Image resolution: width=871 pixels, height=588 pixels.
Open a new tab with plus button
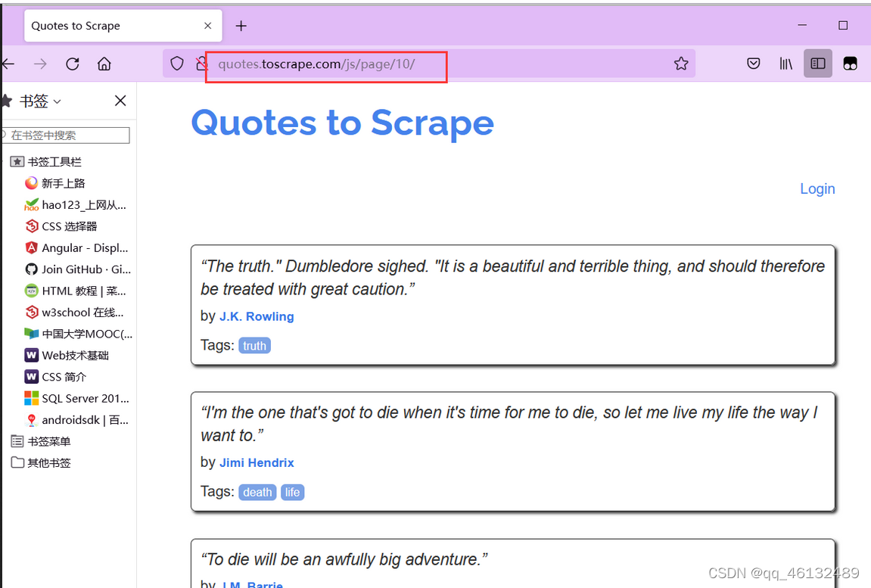tap(241, 26)
